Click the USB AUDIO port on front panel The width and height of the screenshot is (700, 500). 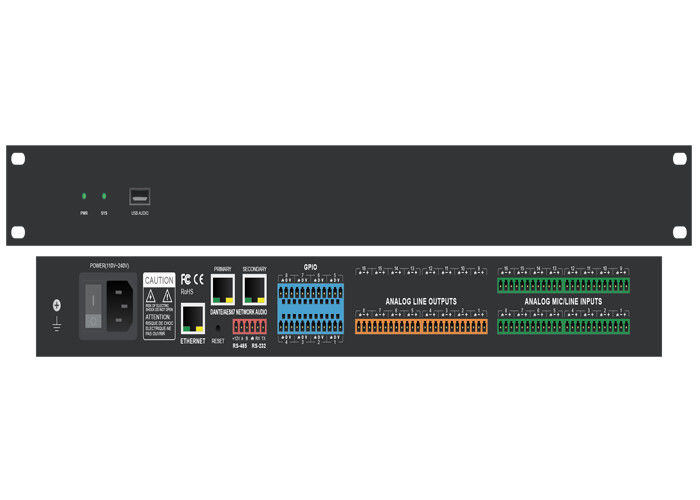coord(140,197)
